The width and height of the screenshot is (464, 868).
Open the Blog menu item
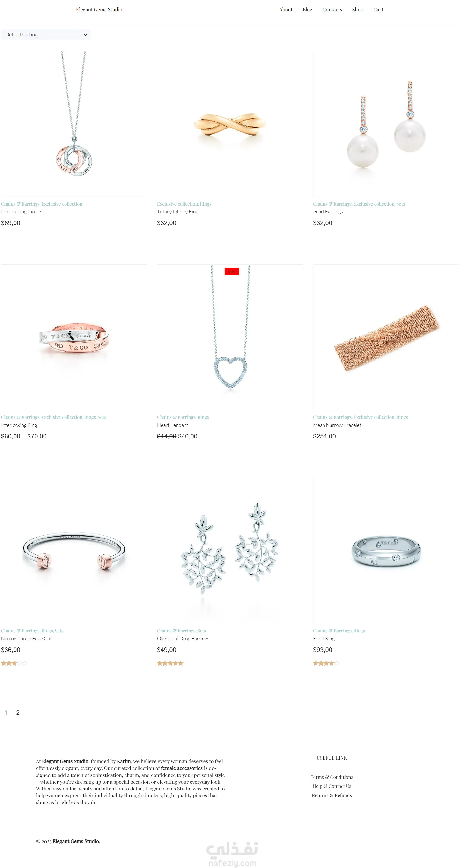coord(307,10)
